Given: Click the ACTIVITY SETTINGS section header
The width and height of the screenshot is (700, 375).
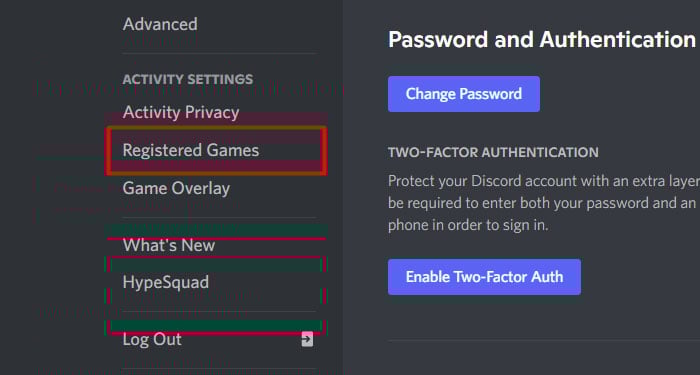Looking at the screenshot, I should pos(188,79).
